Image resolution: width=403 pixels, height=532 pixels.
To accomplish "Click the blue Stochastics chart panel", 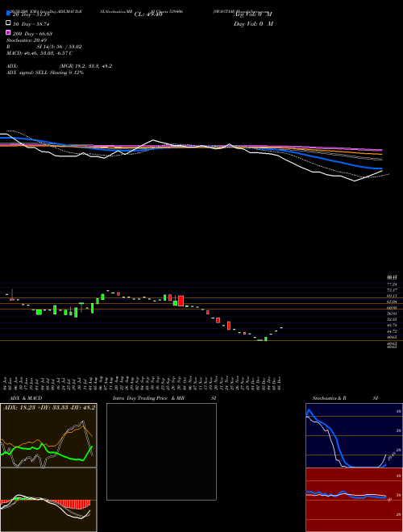I will pyautogui.click(x=354, y=435).
